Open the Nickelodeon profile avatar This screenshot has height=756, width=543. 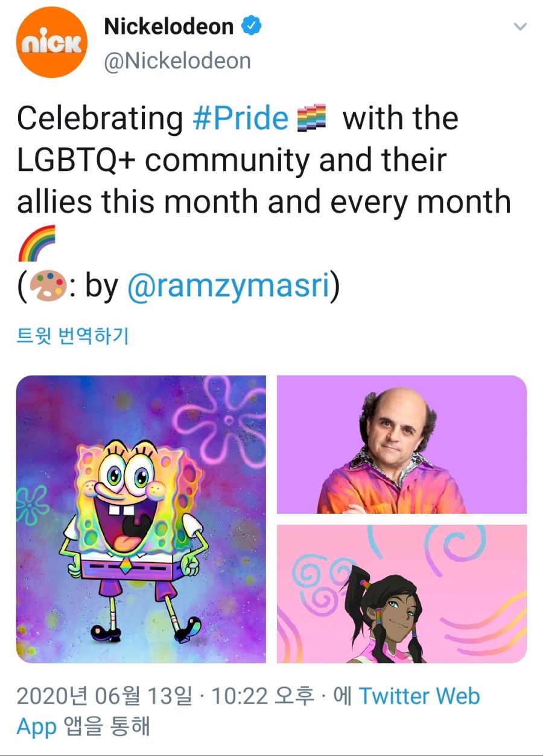pos(52,42)
